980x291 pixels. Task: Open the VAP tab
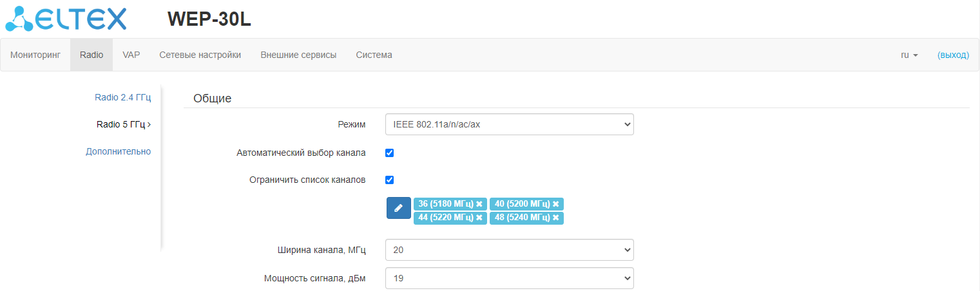[131, 55]
